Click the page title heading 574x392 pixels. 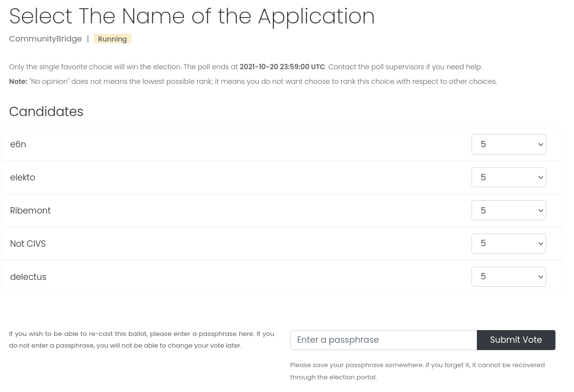pos(192,16)
